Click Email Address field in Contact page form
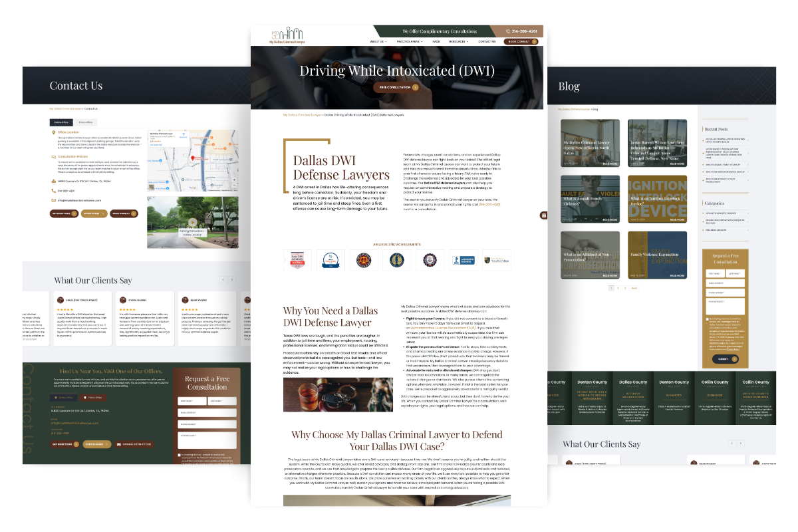Screen dimensions: 798x532 (207, 412)
